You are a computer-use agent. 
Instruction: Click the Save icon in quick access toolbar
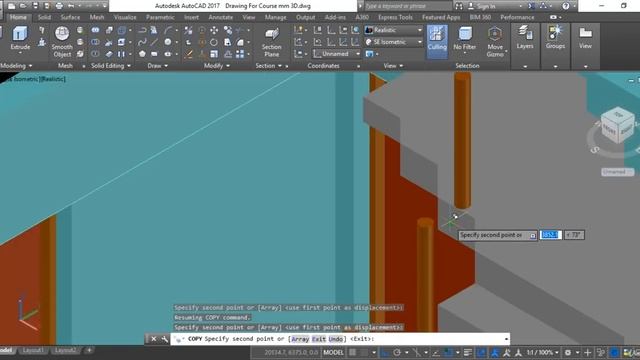pyautogui.click(x=35, y=6)
